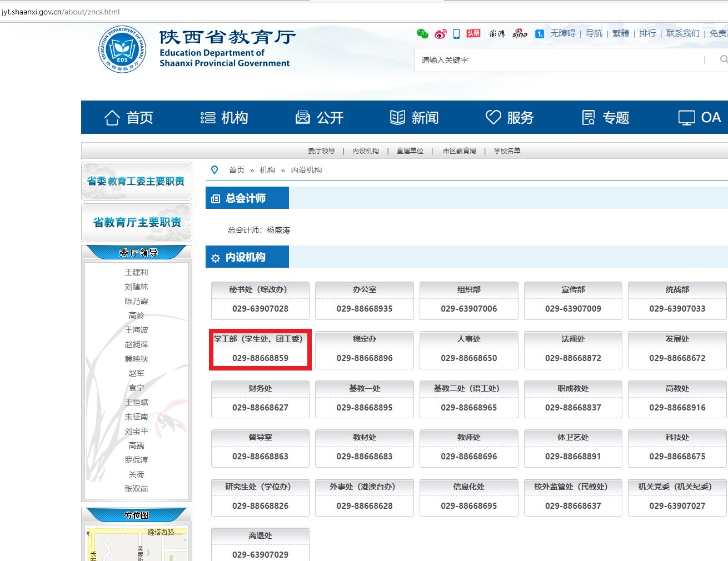728x561 pixels.
Task: Select the Pengpai (澎湃) news icon
Action: (497, 34)
